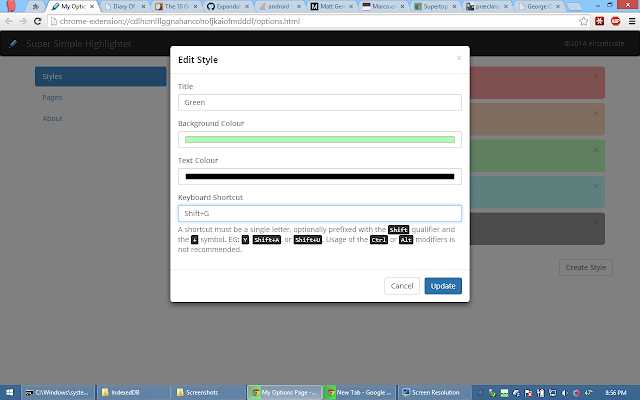Click the Title field containing Green

coord(320,102)
